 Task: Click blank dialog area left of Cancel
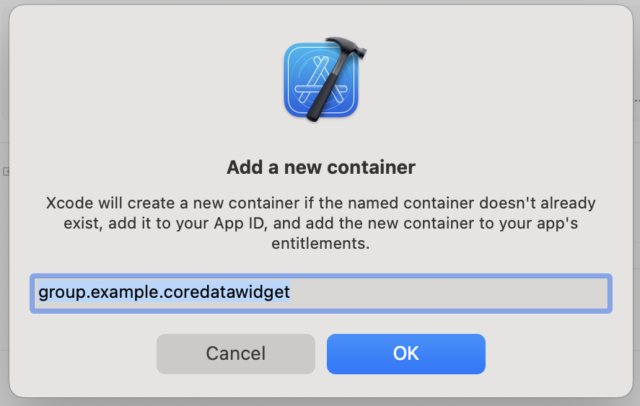[90, 353]
